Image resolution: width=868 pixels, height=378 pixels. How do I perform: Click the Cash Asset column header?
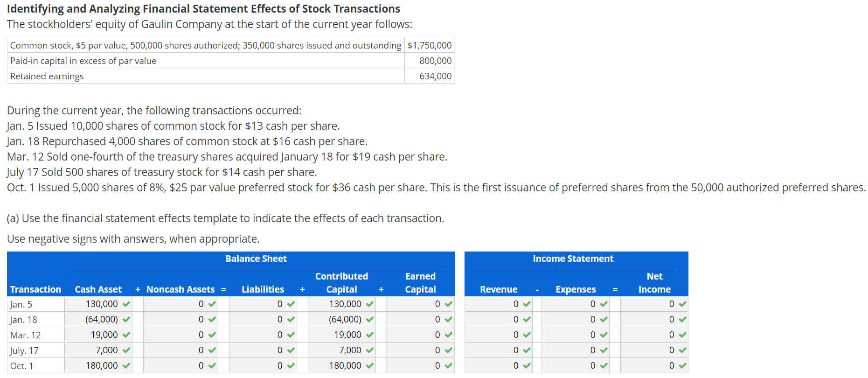pos(98,289)
